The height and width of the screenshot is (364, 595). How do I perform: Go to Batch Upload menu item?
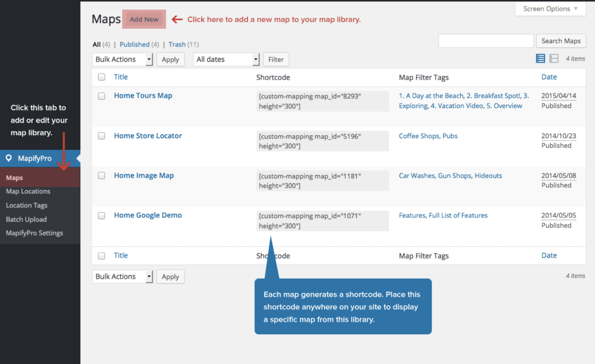tap(26, 219)
